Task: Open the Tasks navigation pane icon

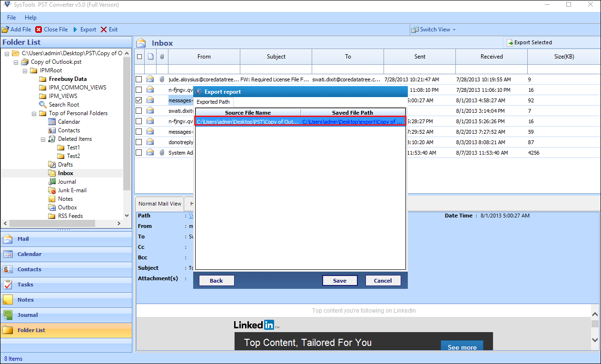Action: (9, 284)
